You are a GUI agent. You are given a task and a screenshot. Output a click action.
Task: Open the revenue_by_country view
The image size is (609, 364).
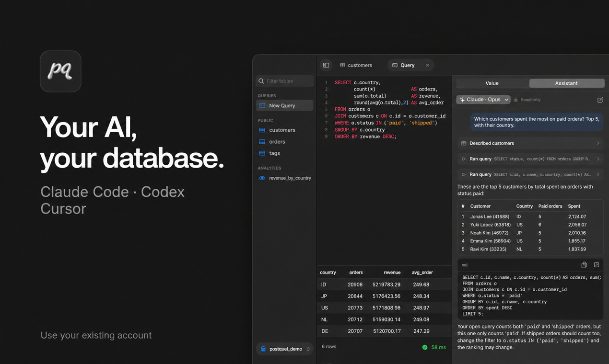point(285,178)
